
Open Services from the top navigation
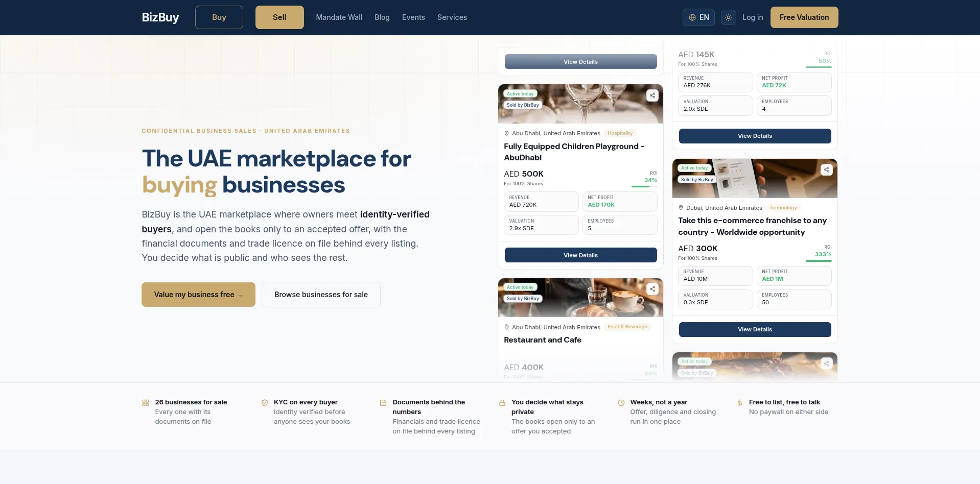click(x=452, y=17)
